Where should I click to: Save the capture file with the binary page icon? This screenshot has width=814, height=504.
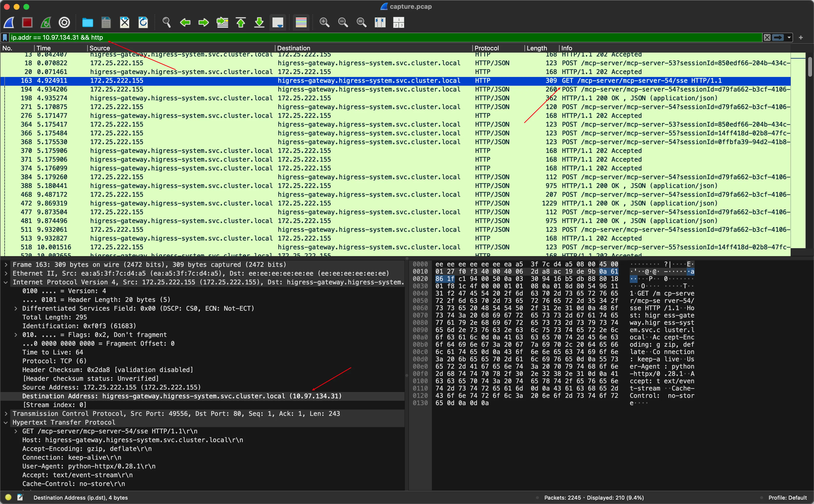coord(106,23)
